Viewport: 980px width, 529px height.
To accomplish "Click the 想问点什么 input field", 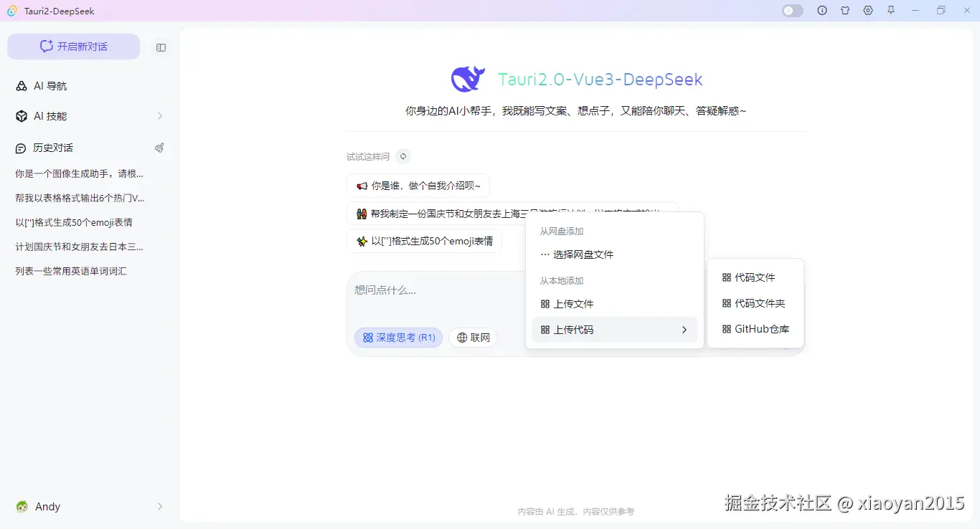I will (435, 290).
